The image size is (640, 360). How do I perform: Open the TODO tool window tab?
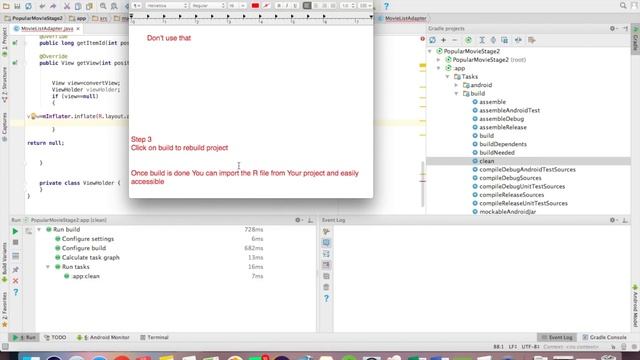coord(55,338)
